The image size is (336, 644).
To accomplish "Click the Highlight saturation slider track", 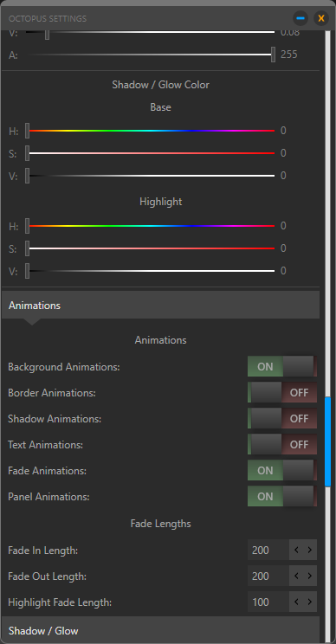I will pyautogui.click(x=151, y=248).
